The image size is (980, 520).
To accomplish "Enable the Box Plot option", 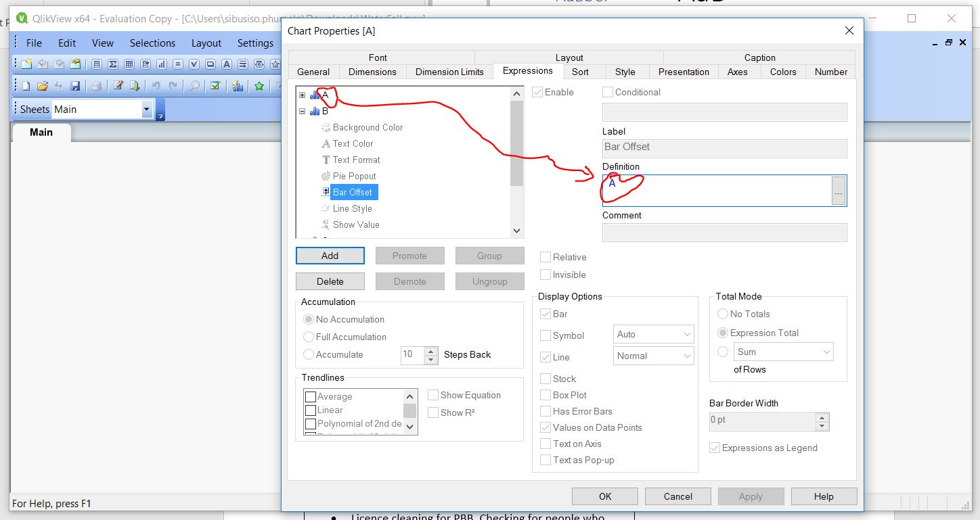I will pos(545,395).
